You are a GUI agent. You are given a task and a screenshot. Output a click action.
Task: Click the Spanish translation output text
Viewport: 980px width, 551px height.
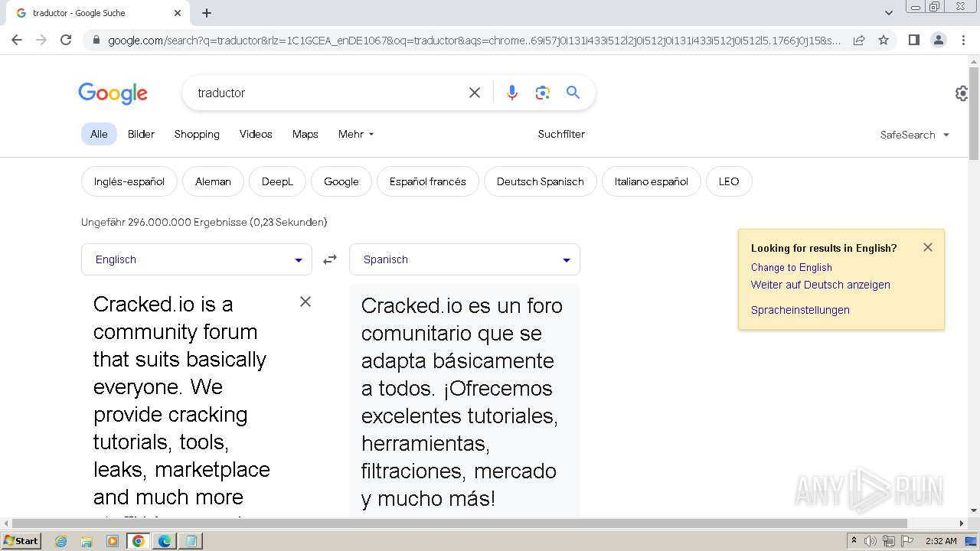pos(463,402)
